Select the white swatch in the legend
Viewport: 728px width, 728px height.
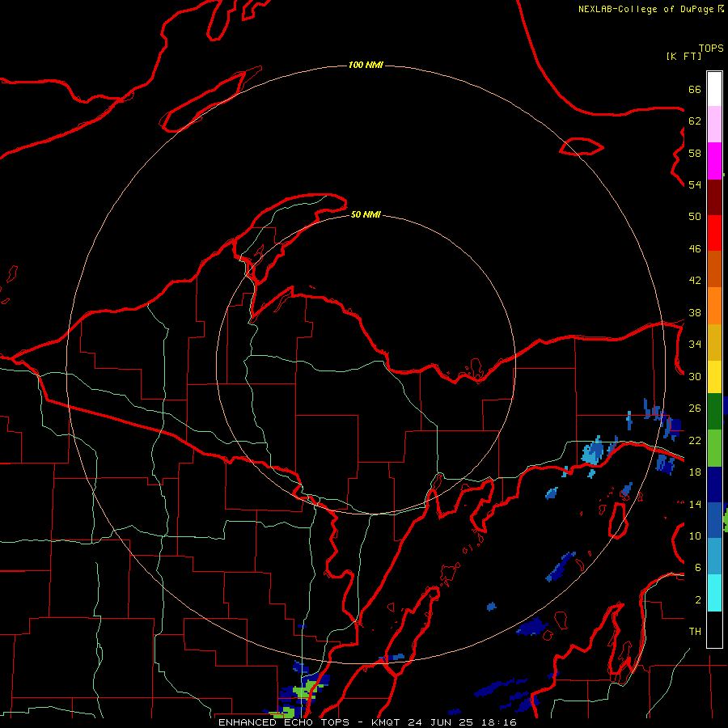pos(714,89)
